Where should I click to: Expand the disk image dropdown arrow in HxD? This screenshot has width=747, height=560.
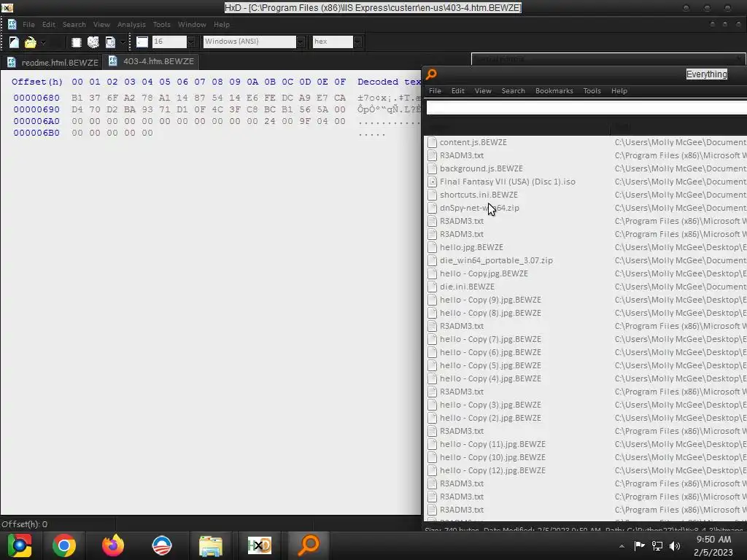click(123, 42)
